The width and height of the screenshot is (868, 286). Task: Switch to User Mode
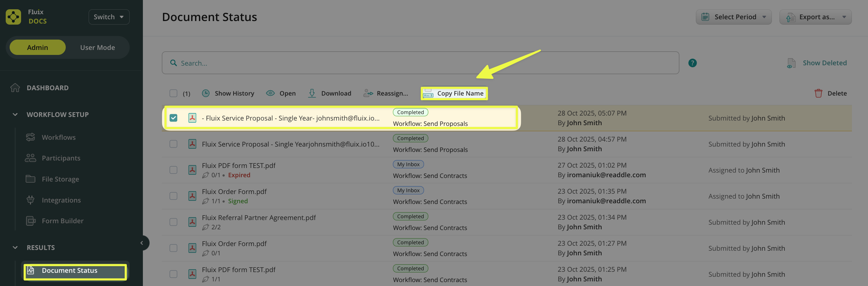point(97,47)
